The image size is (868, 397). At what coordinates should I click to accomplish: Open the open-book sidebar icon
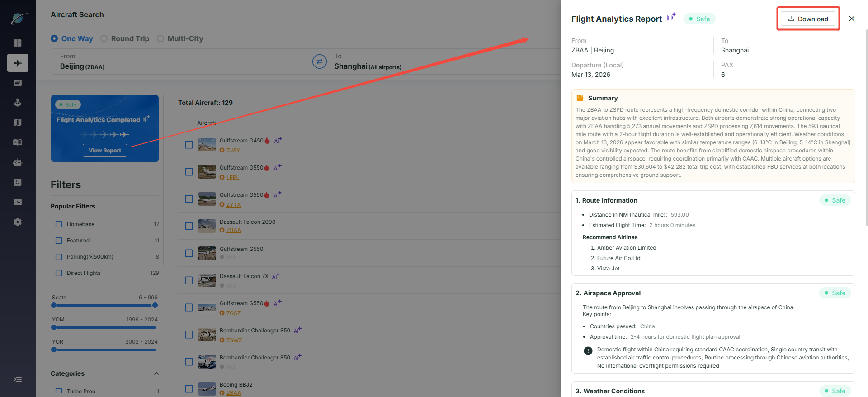pyautogui.click(x=18, y=142)
